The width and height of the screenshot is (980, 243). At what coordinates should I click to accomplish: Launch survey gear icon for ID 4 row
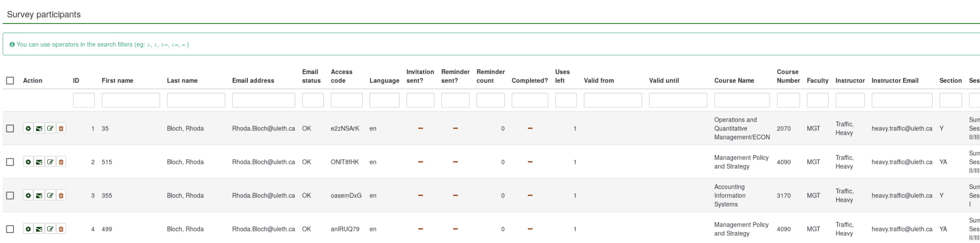click(x=28, y=229)
